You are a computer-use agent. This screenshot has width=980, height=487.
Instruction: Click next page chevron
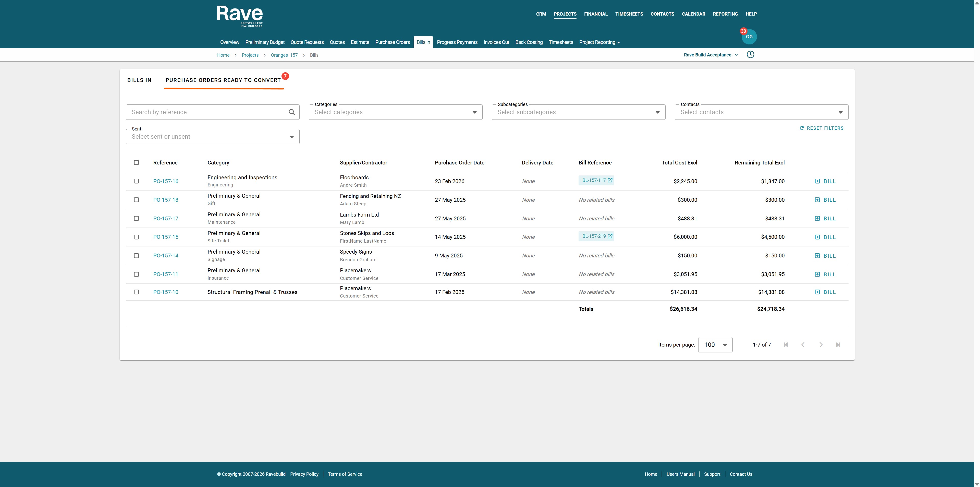click(x=820, y=345)
